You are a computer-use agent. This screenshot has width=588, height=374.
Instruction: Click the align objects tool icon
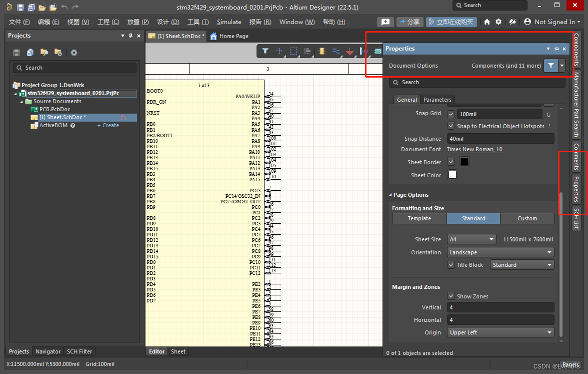307,51
